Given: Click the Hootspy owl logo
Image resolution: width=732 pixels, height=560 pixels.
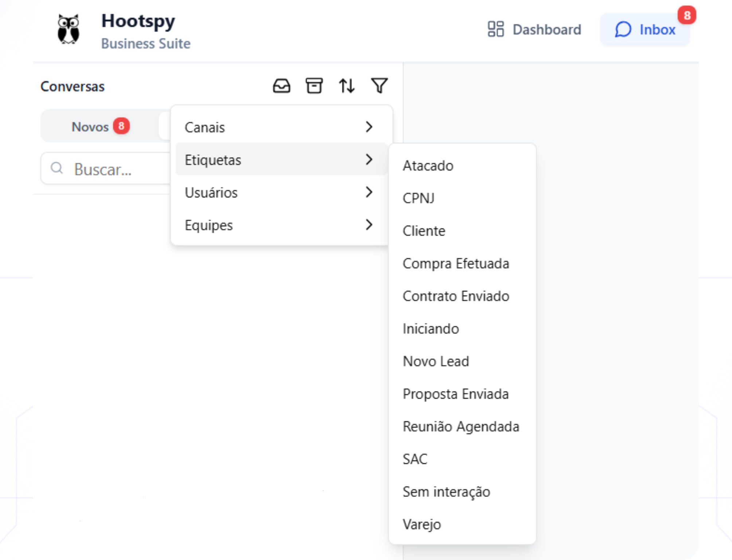Looking at the screenshot, I should coord(69,29).
